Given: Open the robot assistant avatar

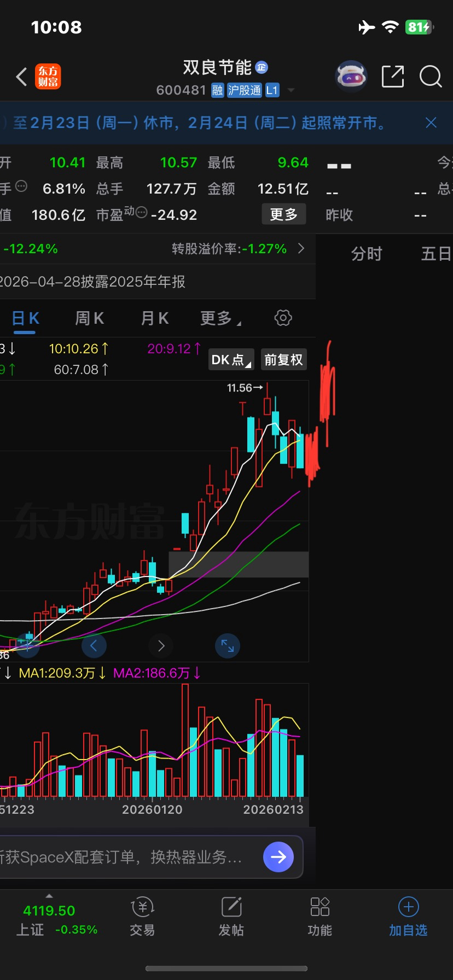Looking at the screenshot, I should pyautogui.click(x=351, y=77).
